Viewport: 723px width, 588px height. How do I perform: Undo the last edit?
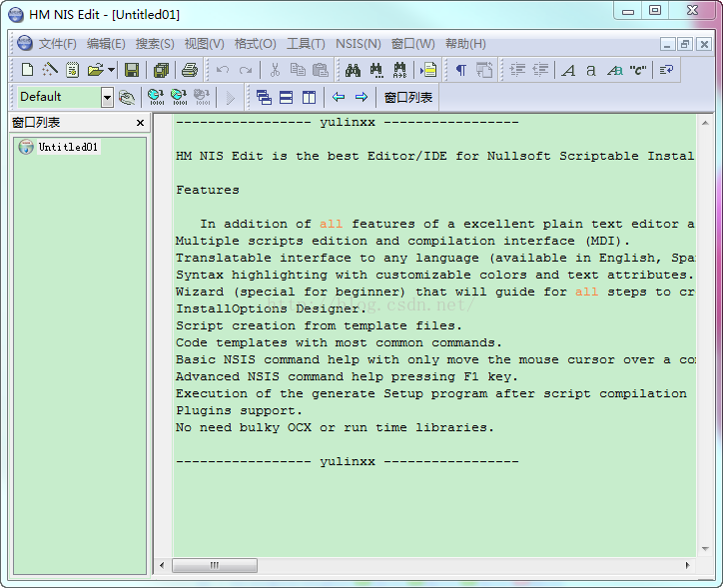pos(223,70)
